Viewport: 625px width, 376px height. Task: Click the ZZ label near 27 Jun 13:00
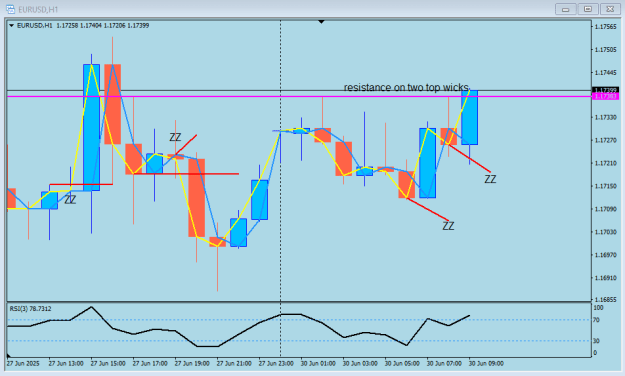[x=70, y=200]
